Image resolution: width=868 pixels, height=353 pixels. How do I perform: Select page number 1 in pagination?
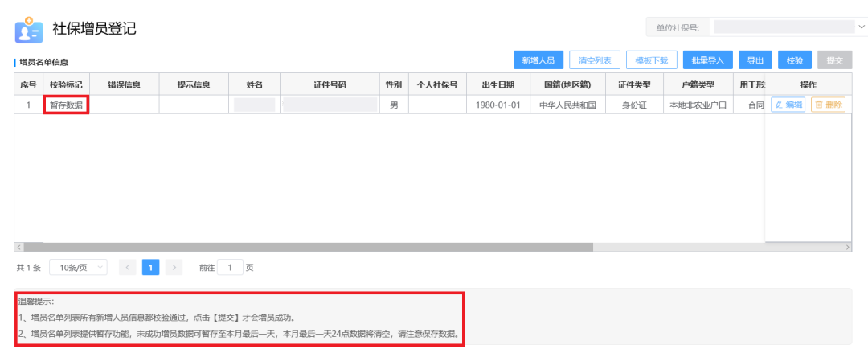150,268
